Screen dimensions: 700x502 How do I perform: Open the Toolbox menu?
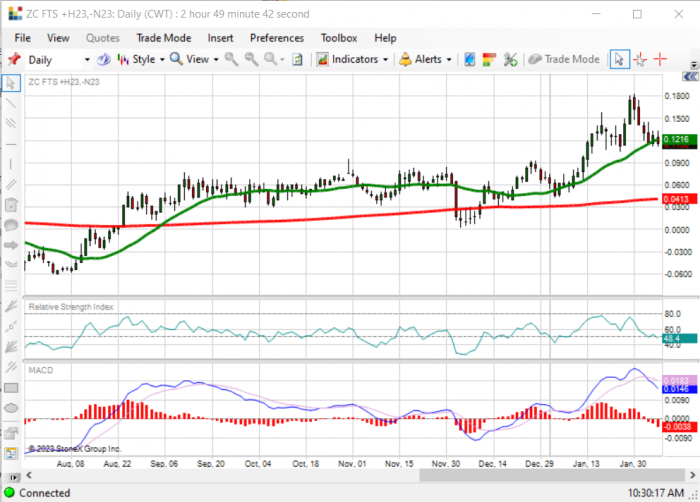click(x=339, y=38)
